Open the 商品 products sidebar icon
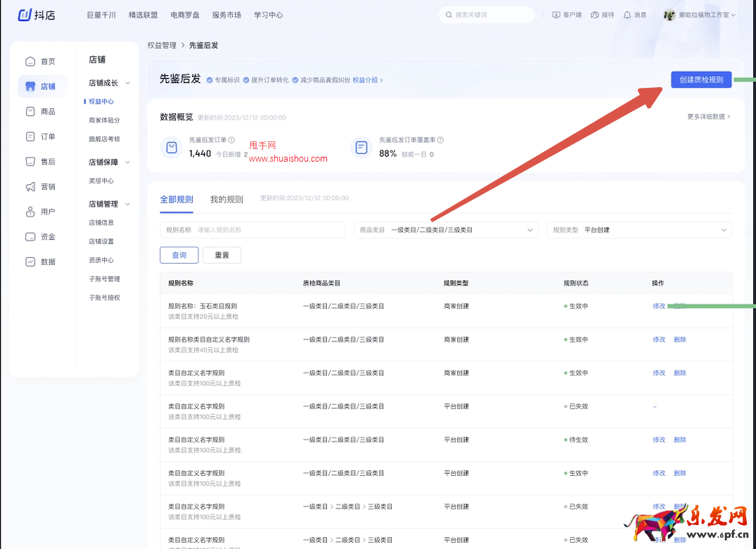 coord(30,112)
